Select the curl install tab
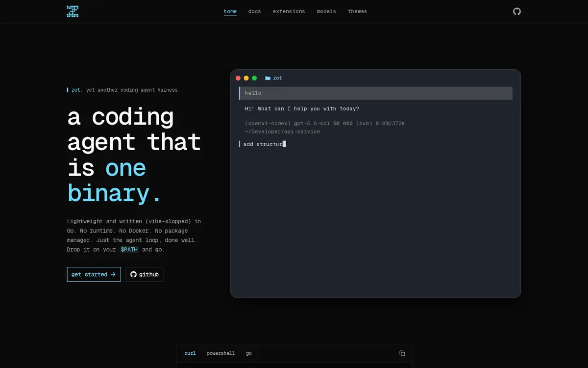This screenshot has width=588, height=368. (190, 353)
